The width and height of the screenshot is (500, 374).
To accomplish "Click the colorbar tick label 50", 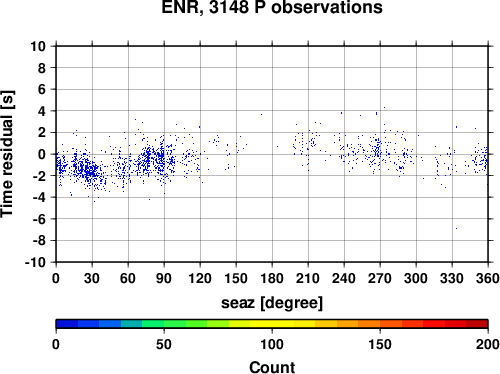I will [x=164, y=344].
